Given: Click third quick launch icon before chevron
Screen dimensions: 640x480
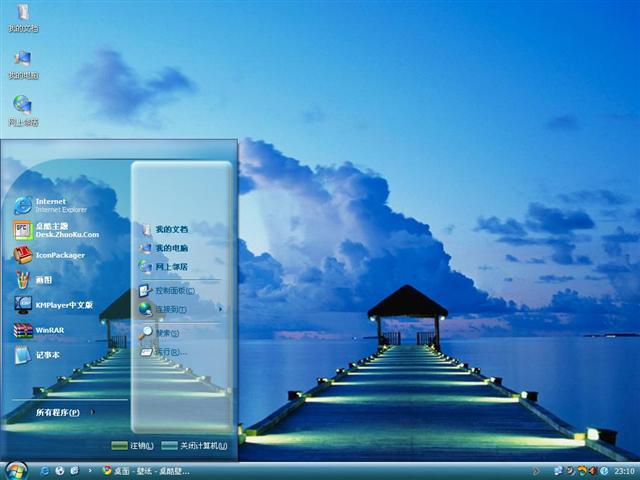Looking at the screenshot, I should 75,471.
